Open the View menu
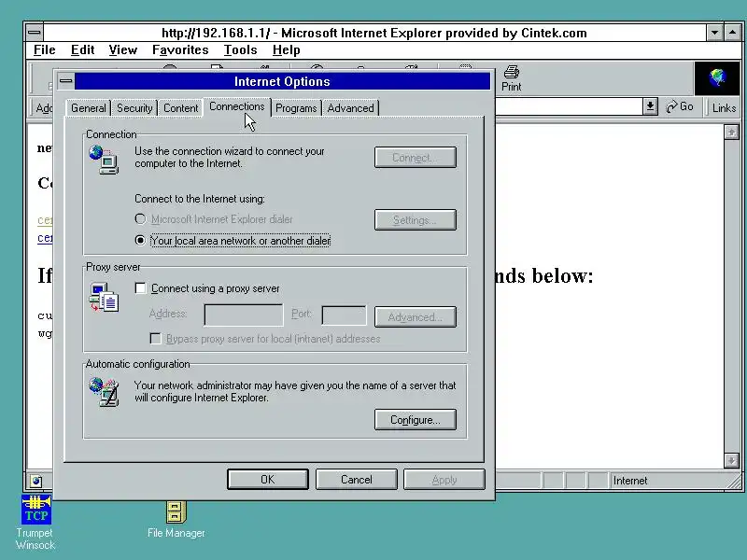 tap(123, 50)
